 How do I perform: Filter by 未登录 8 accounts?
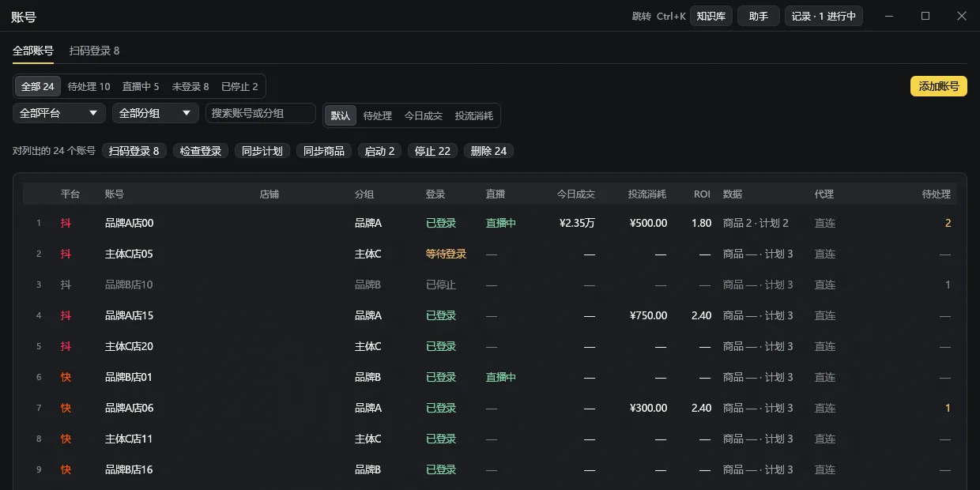coord(190,86)
